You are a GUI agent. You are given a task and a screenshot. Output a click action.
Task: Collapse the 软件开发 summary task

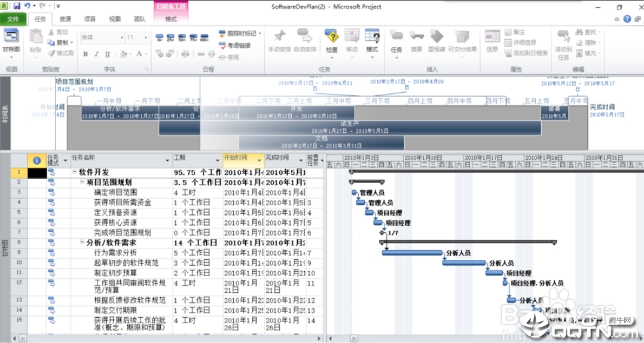[75, 172]
